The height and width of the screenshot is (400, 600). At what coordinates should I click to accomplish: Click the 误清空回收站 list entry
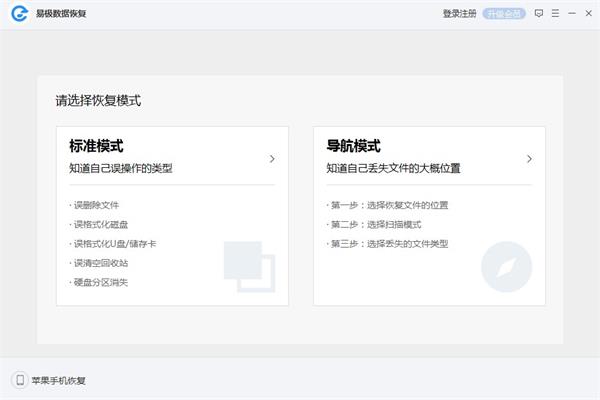[99, 263]
